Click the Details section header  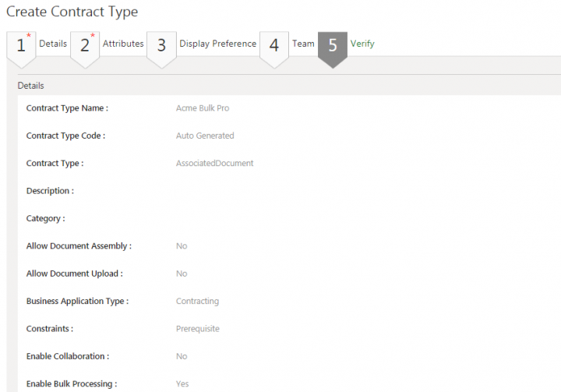click(30, 86)
